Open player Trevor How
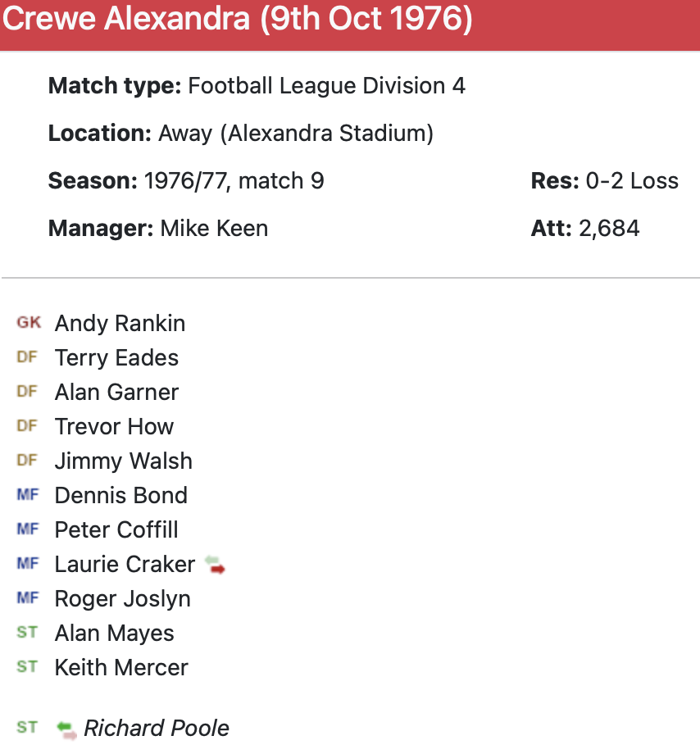The height and width of the screenshot is (754, 700). point(114,426)
